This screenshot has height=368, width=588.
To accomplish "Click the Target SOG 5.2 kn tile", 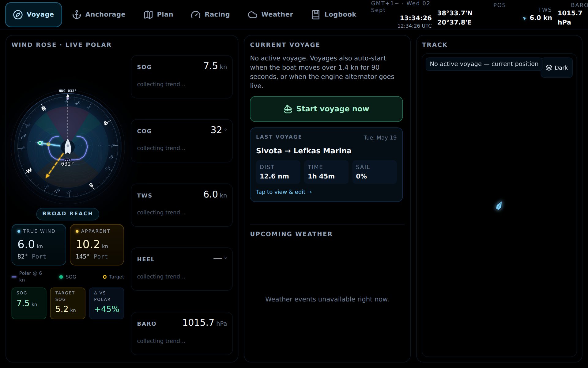I will 68,303.
